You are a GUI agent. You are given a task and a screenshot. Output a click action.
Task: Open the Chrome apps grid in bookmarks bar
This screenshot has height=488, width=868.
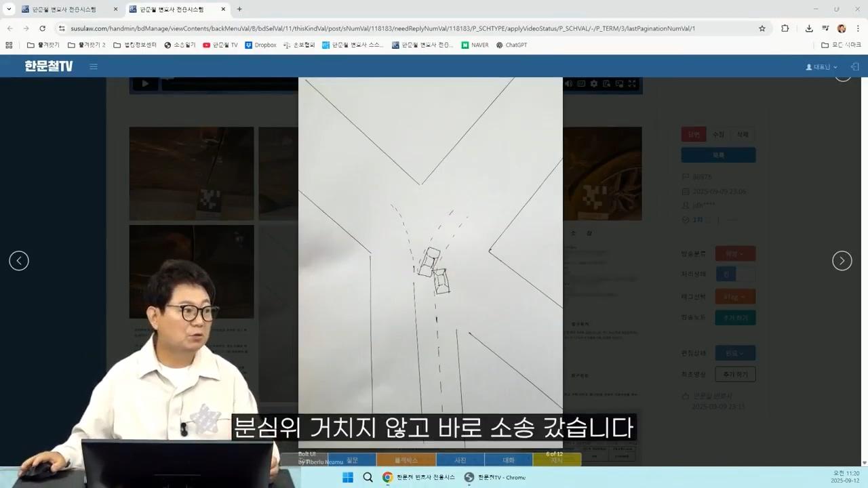pos(9,45)
